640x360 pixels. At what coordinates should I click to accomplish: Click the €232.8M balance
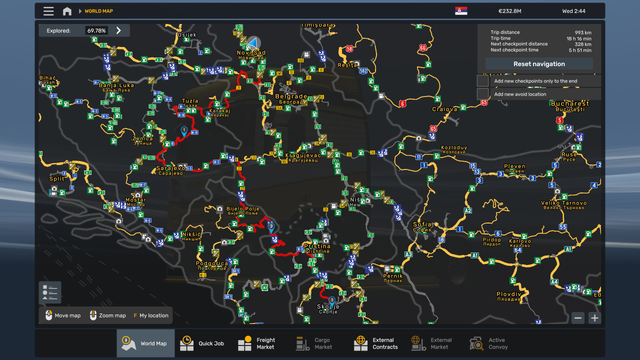point(510,11)
